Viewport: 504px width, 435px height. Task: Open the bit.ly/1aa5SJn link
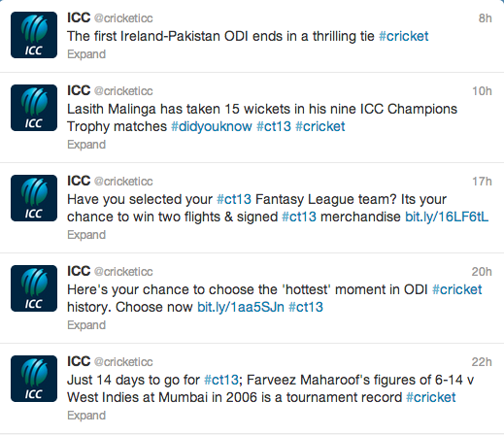241,307
